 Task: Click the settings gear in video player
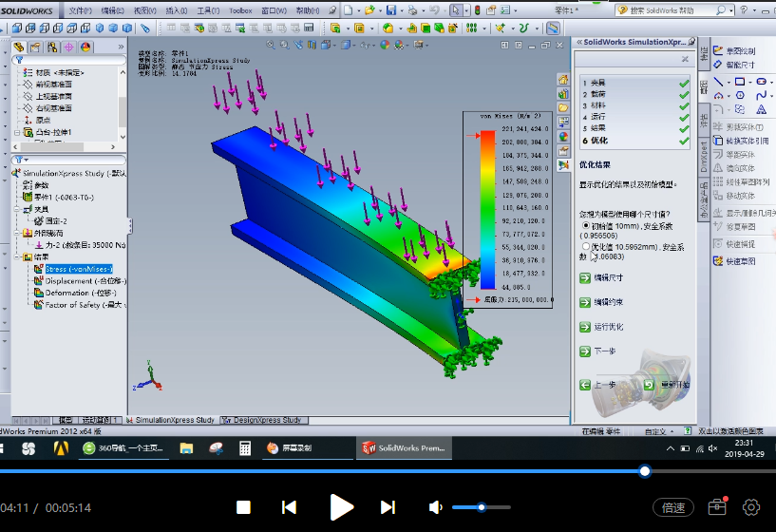click(x=751, y=507)
